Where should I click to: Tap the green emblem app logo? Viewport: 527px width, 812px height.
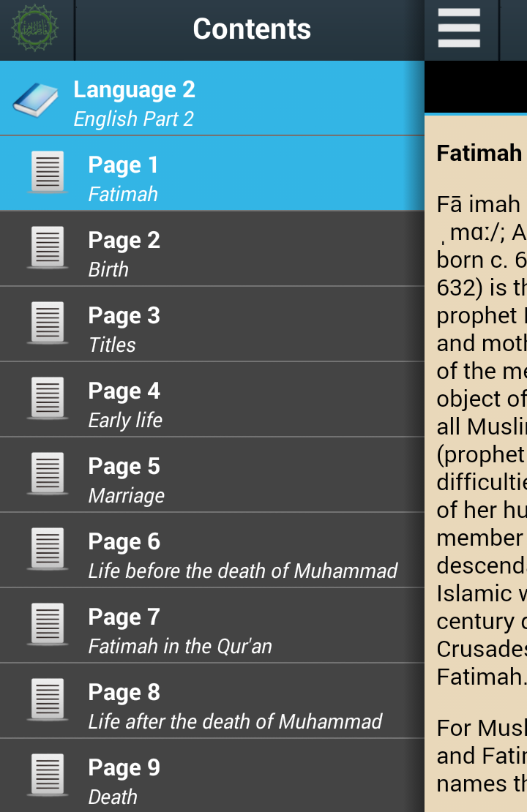[34, 29]
